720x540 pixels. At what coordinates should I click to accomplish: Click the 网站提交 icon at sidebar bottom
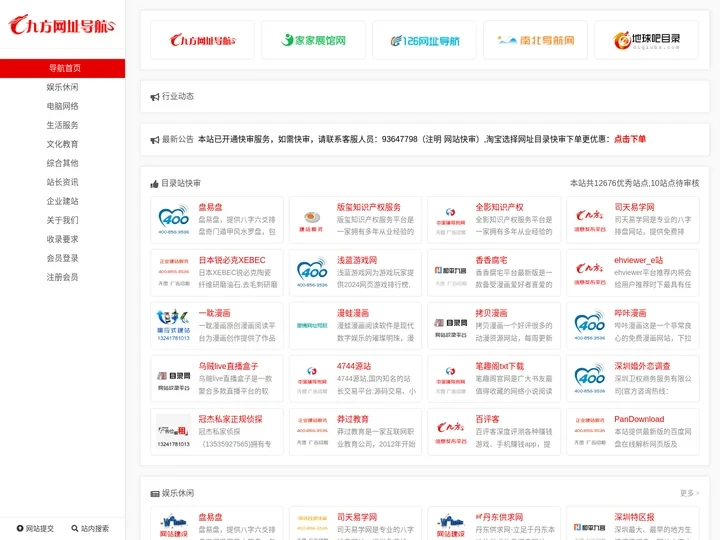(20, 529)
